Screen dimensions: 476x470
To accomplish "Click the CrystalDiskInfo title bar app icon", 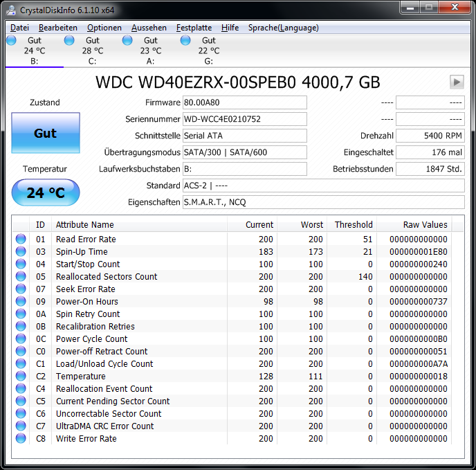I will [x=11, y=10].
